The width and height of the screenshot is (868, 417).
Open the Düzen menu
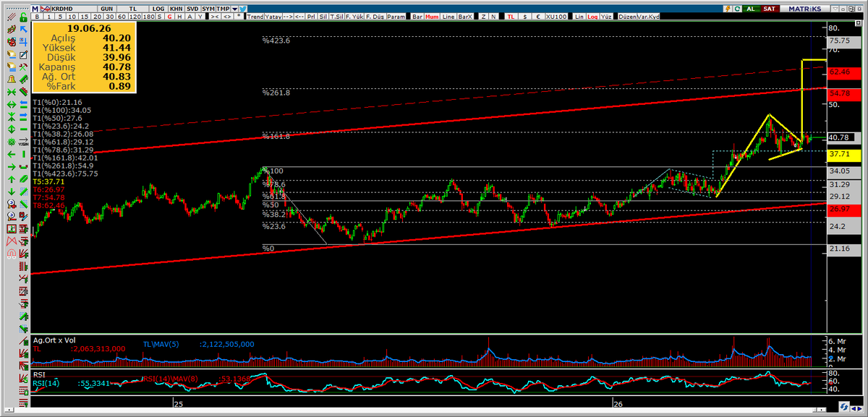coord(628,17)
